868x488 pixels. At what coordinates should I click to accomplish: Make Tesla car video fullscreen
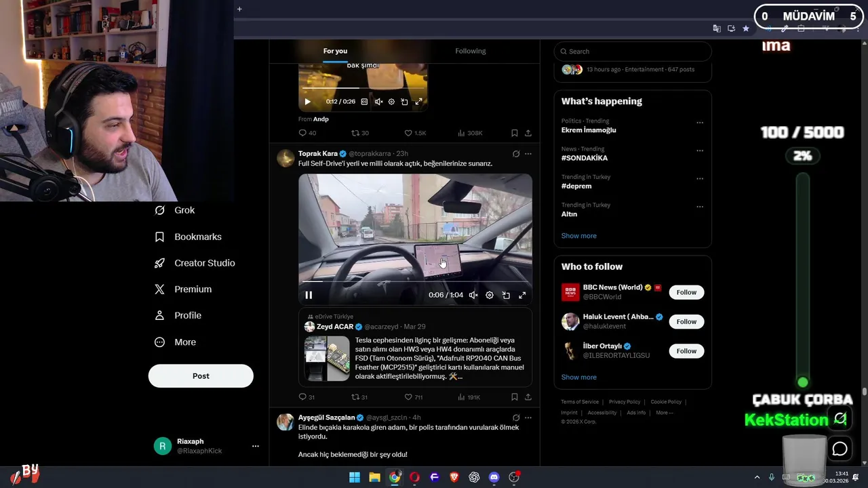coord(522,295)
